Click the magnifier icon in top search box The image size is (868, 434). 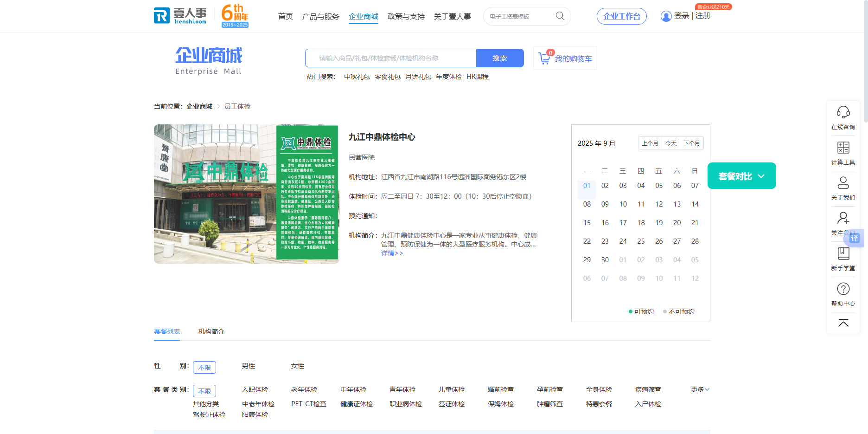pyautogui.click(x=560, y=16)
